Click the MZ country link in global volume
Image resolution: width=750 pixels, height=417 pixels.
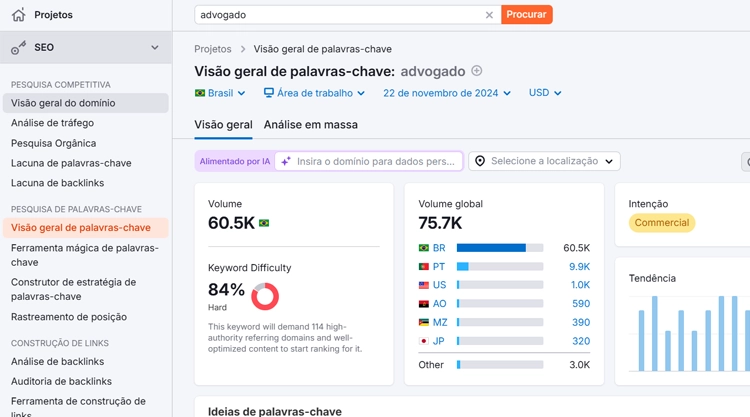click(x=440, y=322)
